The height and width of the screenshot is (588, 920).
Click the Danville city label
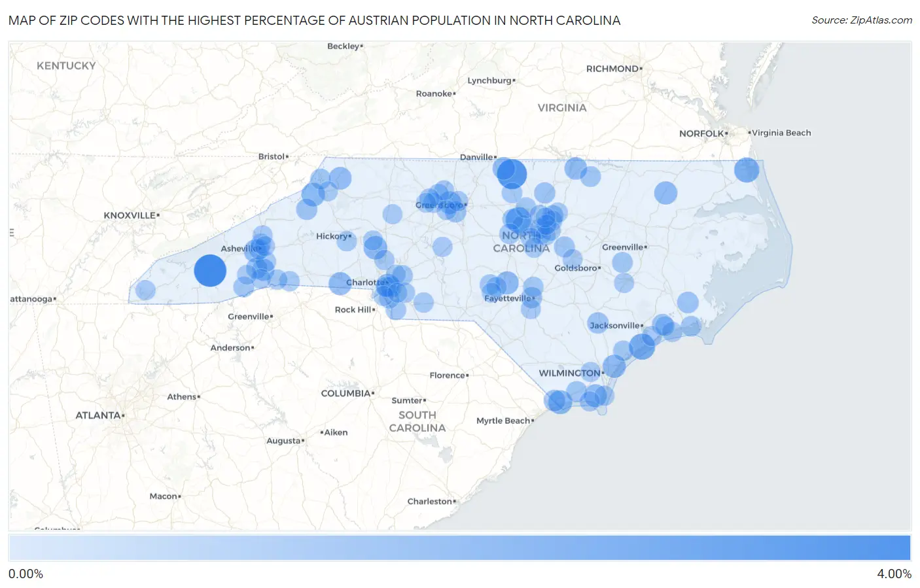[476, 157]
